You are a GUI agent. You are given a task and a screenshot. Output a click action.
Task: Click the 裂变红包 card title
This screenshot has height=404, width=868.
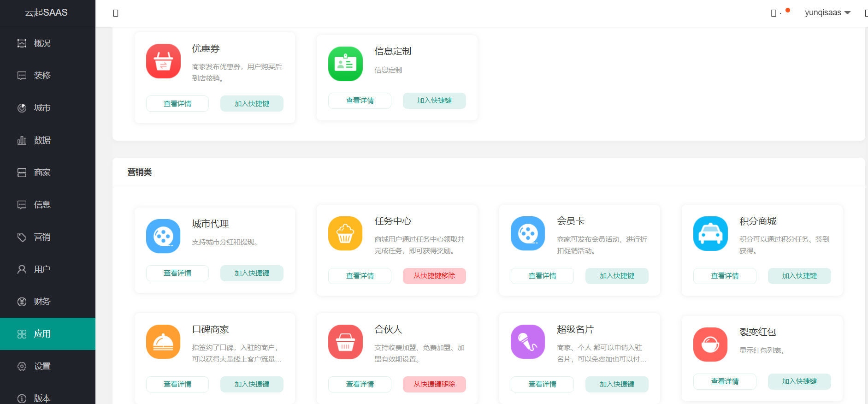point(758,332)
